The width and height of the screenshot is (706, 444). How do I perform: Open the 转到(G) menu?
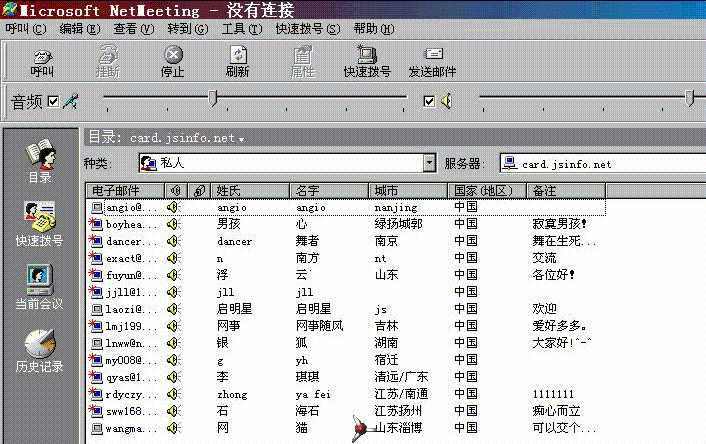(x=188, y=29)
